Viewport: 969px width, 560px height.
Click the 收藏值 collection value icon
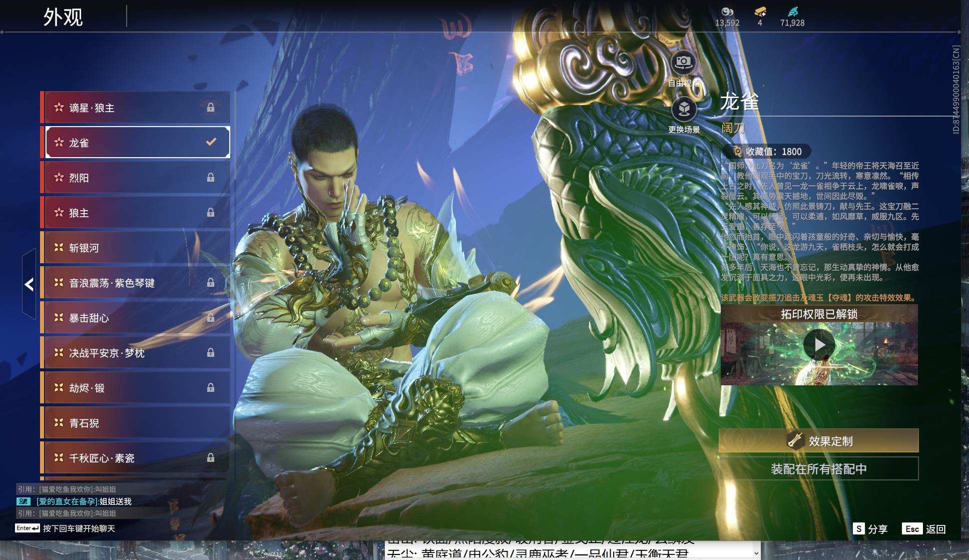738,151
